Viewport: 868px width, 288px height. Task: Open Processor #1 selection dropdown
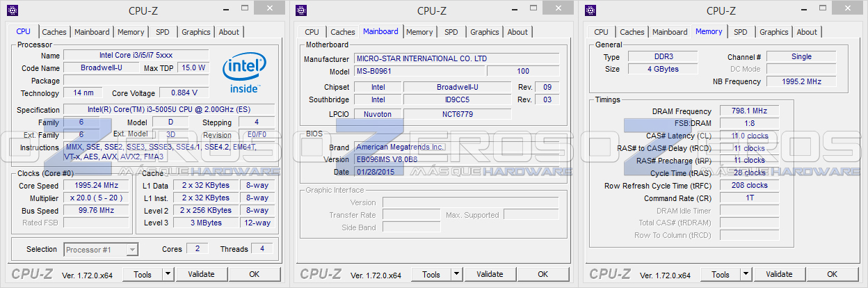(x=101, y=249)
